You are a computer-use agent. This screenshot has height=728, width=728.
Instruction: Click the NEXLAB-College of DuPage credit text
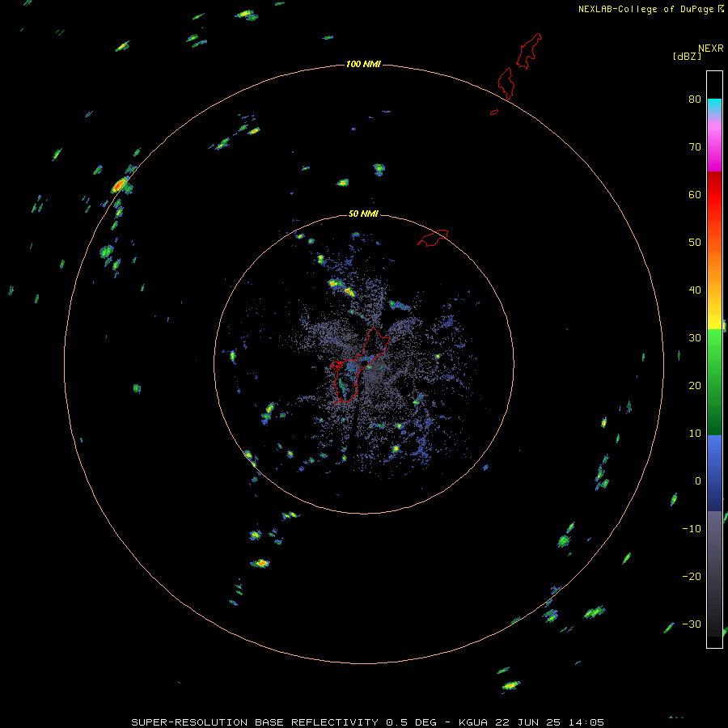tap(646, 9)
